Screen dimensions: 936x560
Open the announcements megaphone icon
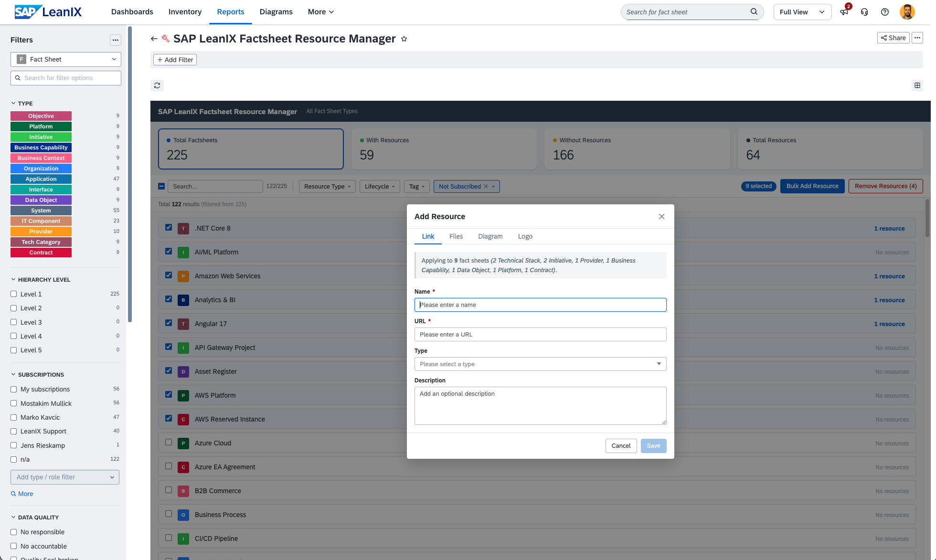(x=844, y=12)
